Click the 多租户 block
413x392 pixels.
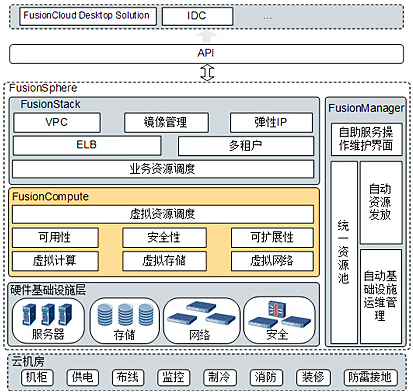pos(246,146)
